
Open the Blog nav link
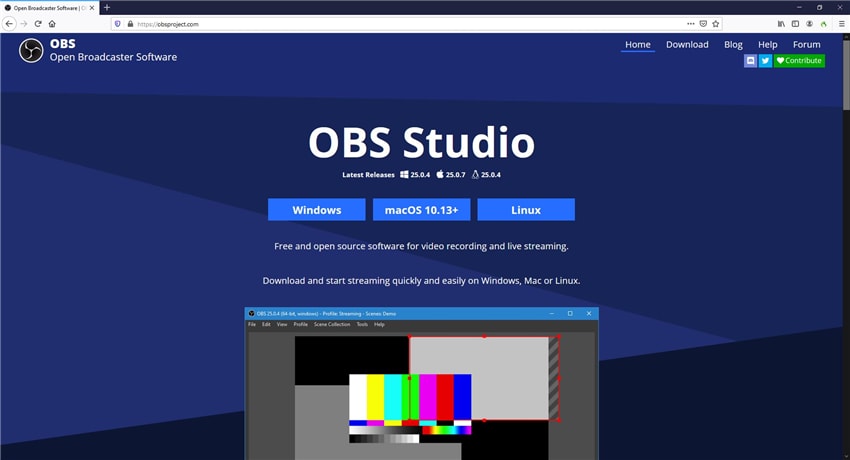click(x=733, y=44)
